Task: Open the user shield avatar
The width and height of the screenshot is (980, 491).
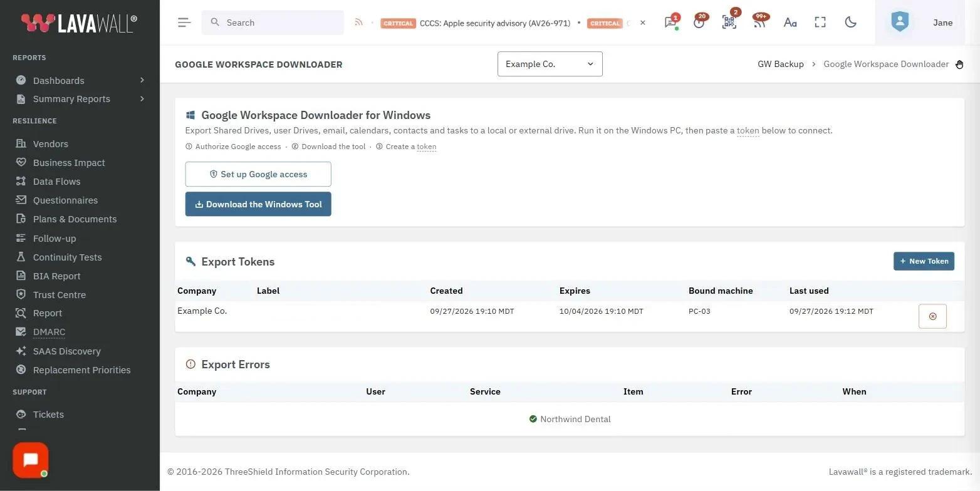Action: pos(900,23)
